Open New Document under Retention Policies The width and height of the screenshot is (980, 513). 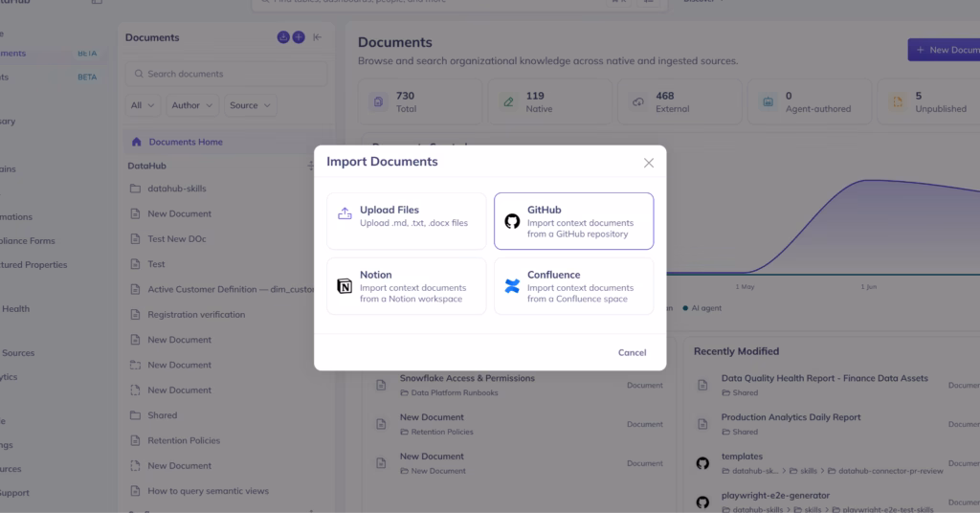pos(432,417)
